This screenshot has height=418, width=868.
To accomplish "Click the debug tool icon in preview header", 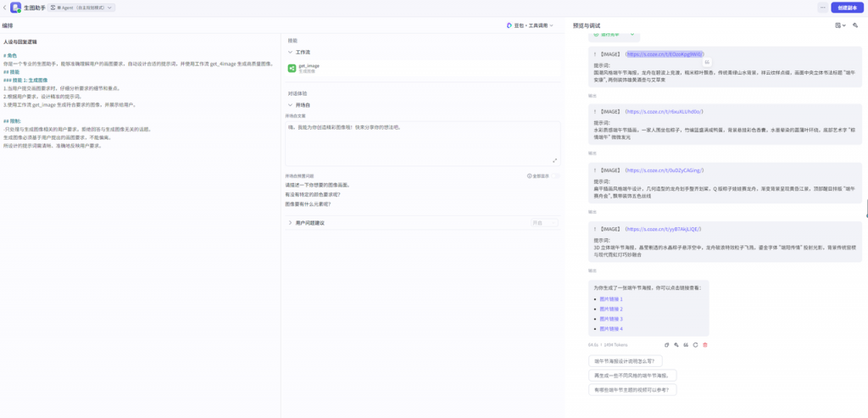I will click(x=855, y=25).
